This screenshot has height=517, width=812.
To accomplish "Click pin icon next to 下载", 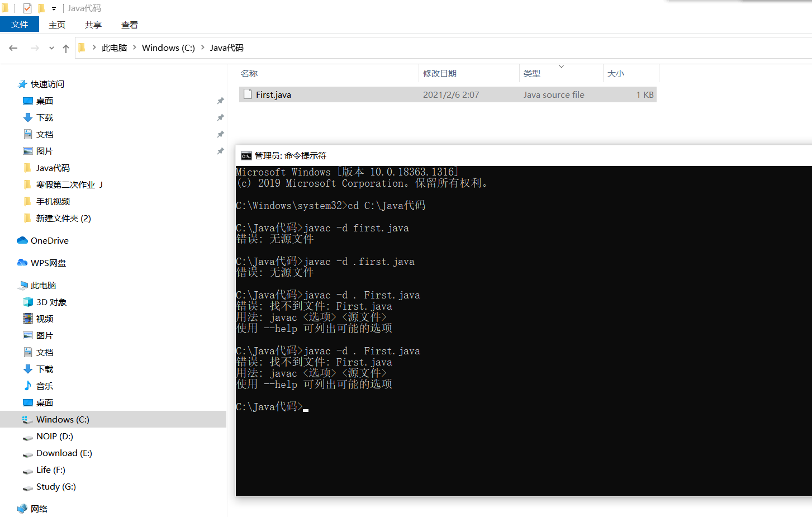I will [x=220, y=117].
